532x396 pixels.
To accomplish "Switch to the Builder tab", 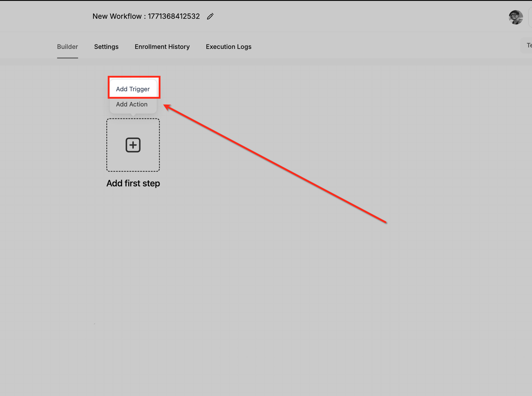I will 68,46.
